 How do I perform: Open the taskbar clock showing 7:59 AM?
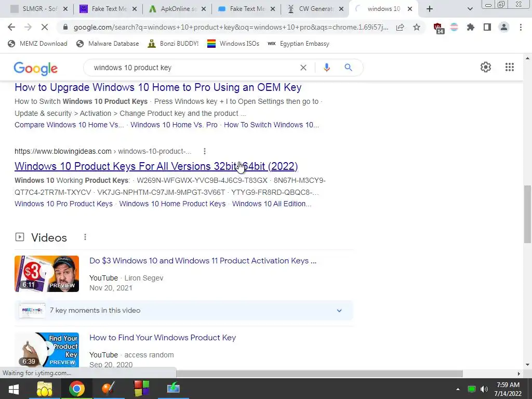tap(508, 389)
